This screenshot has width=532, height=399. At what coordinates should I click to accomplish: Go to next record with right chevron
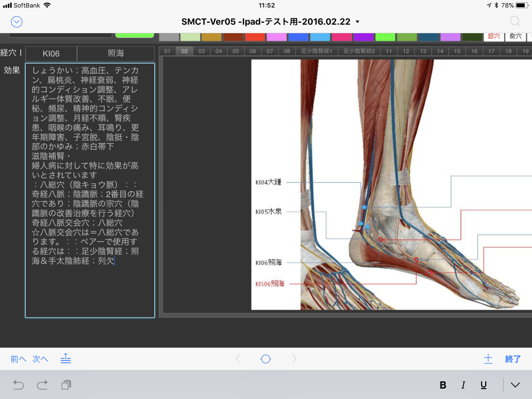click(x=294, y=358)
